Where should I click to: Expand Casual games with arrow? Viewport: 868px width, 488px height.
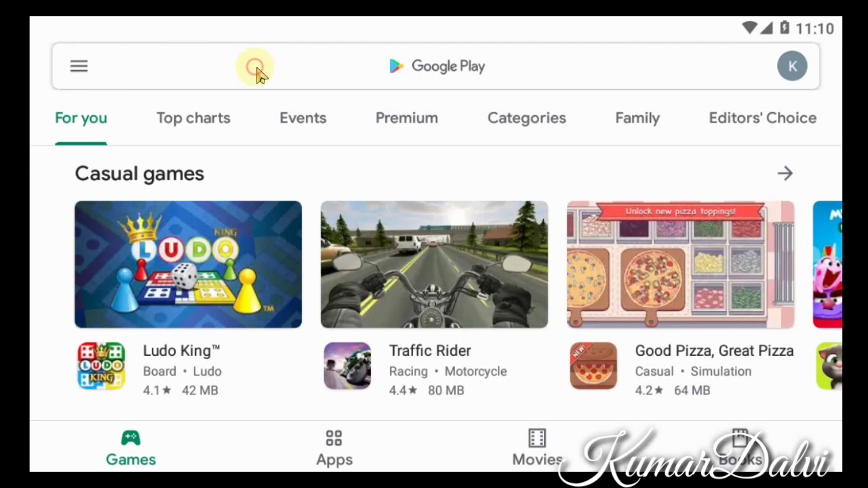[x=785, y=174]
